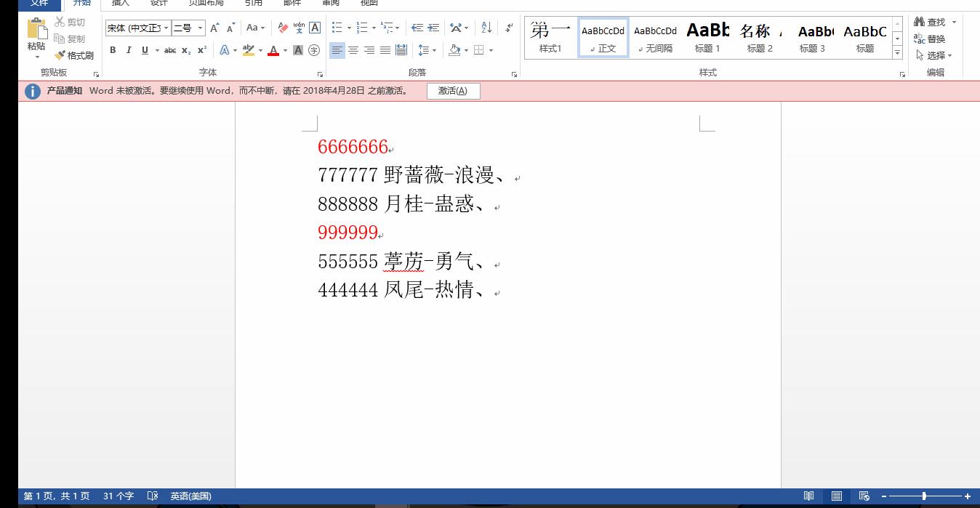Image resolution: width=980 pixels, height=508 pixels.
Task: Click the Replace (替换) tool
Action: coord(930,39)
